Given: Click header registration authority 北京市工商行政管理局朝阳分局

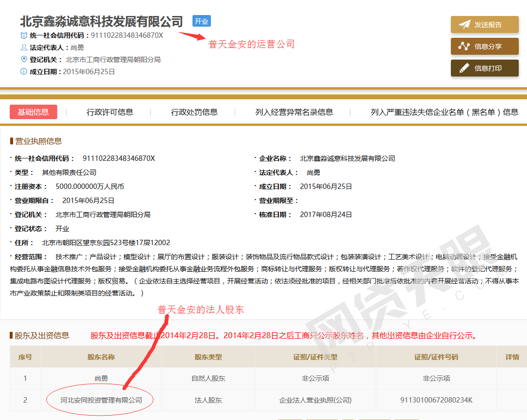Looking at the screenshot, I should tap(113, 60).
